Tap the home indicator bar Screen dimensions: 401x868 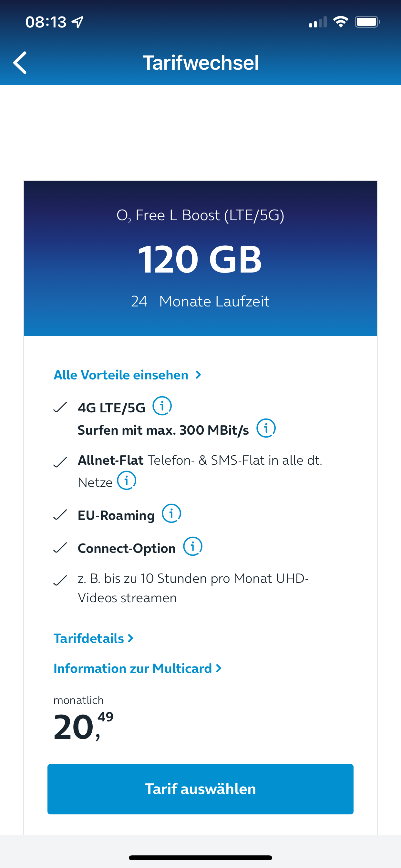tap(200, 858)
